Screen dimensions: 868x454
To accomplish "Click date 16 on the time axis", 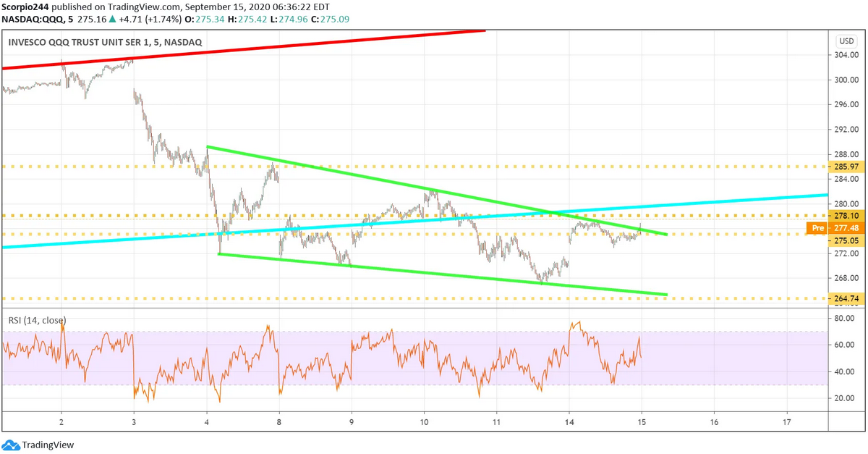I will tap(715, 421).
